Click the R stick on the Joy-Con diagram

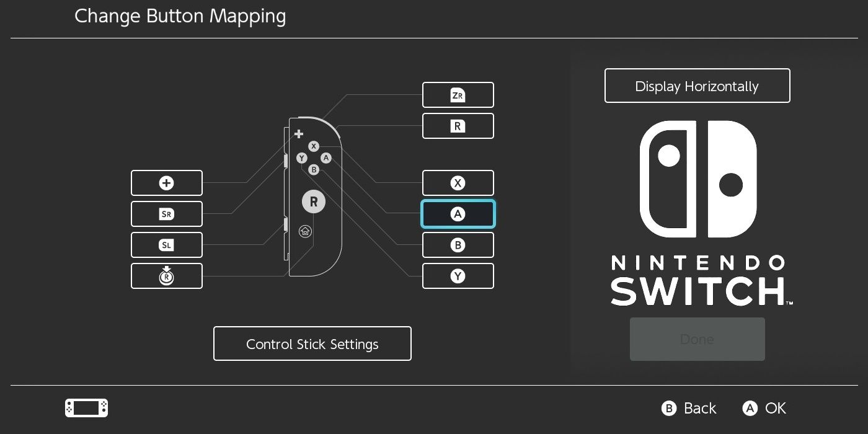[314, 201]
